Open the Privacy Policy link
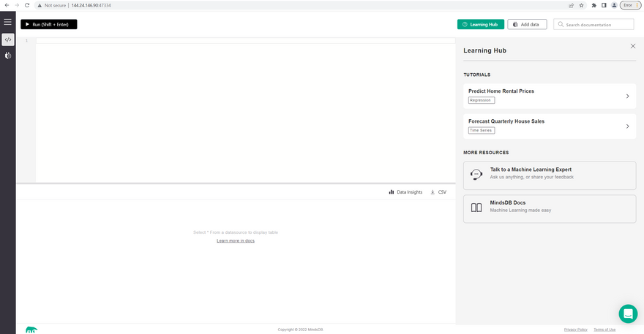The width and height of the screenshot is (644, 334). [x=575, y=330]
